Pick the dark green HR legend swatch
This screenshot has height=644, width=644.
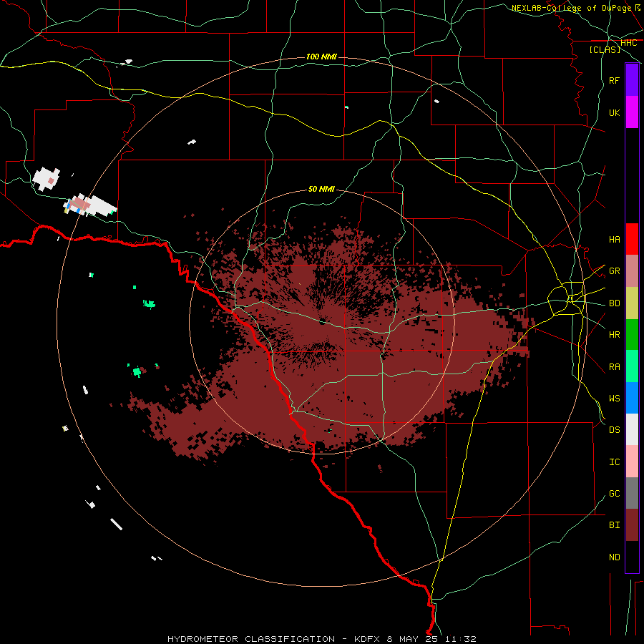pyautogui.click(x=632, y=335)
